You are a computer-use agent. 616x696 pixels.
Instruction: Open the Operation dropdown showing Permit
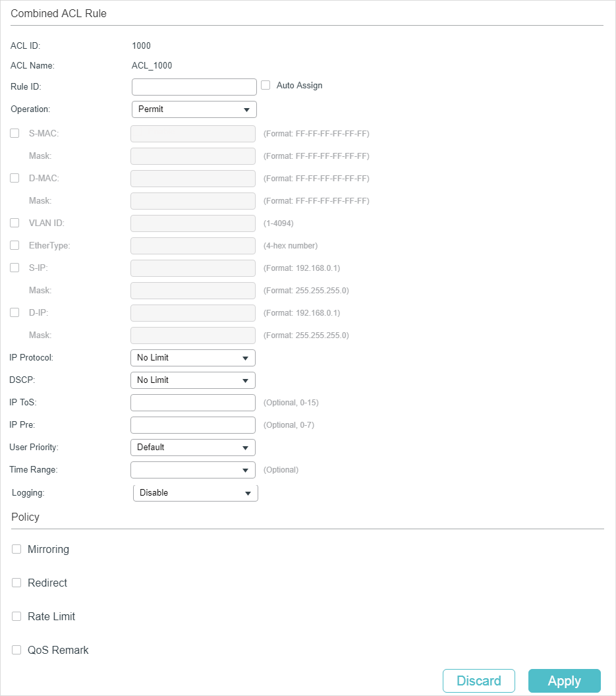point(194,109)
